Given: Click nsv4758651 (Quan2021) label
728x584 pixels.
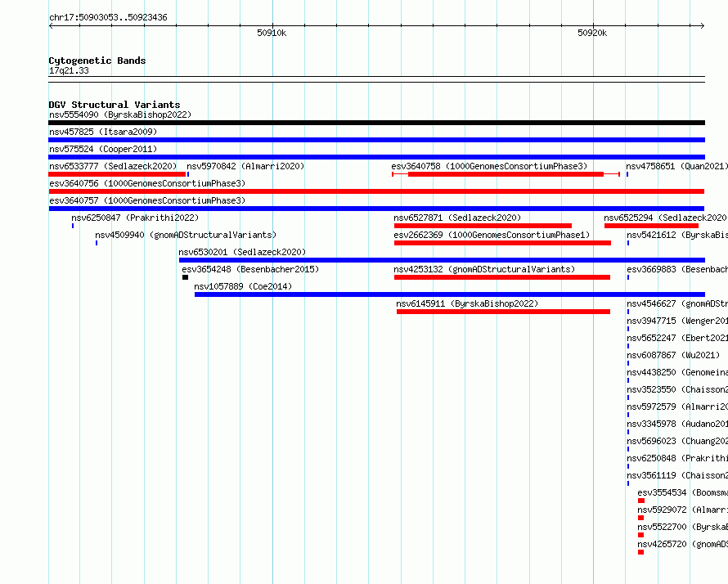Looking at the screenshot, I should tap(677, 166).
